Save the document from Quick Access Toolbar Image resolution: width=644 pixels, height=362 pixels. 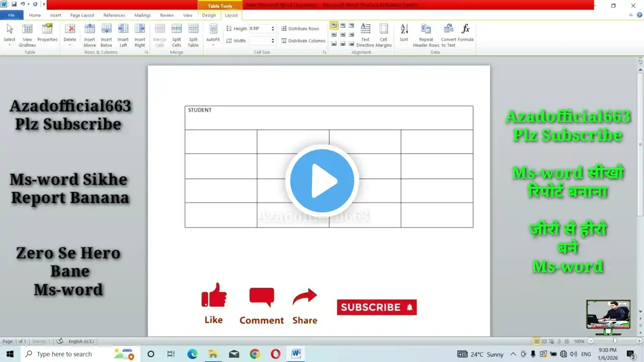coord(14,4)
